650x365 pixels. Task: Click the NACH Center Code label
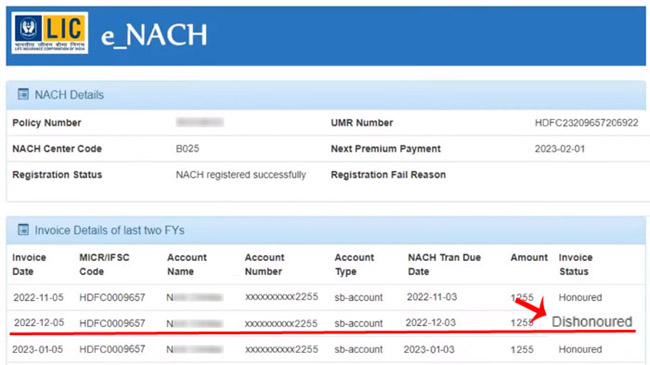click(57, 148)
